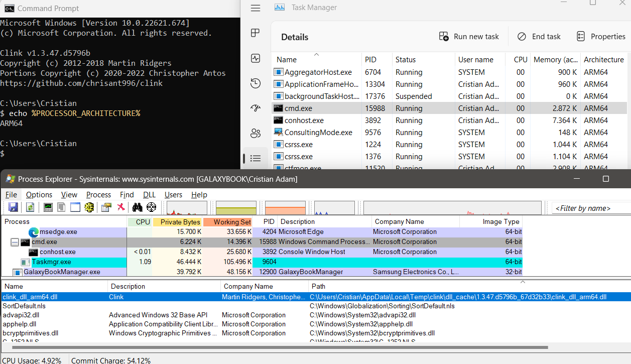This screenshot has height=364, width=631.
Task: Toggle the Show Process Tree toolbar icon
Action: pyautogui.click(x=62, y=207)
